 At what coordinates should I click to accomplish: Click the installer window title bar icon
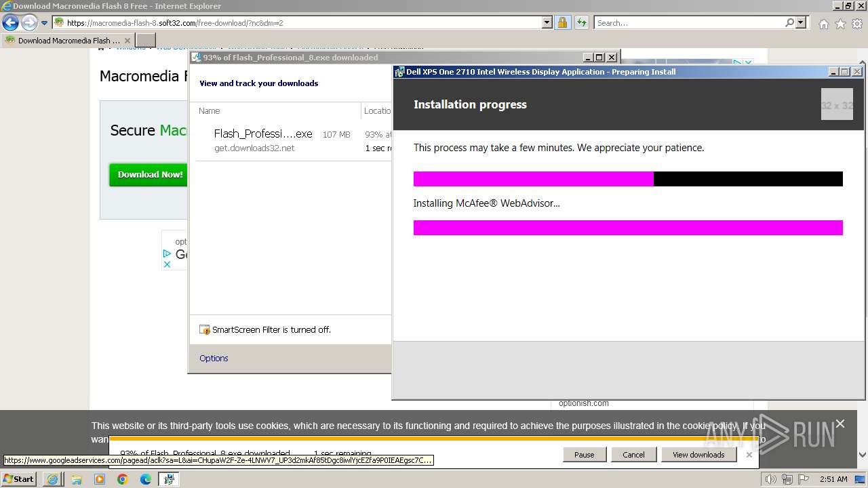(399, 72)
